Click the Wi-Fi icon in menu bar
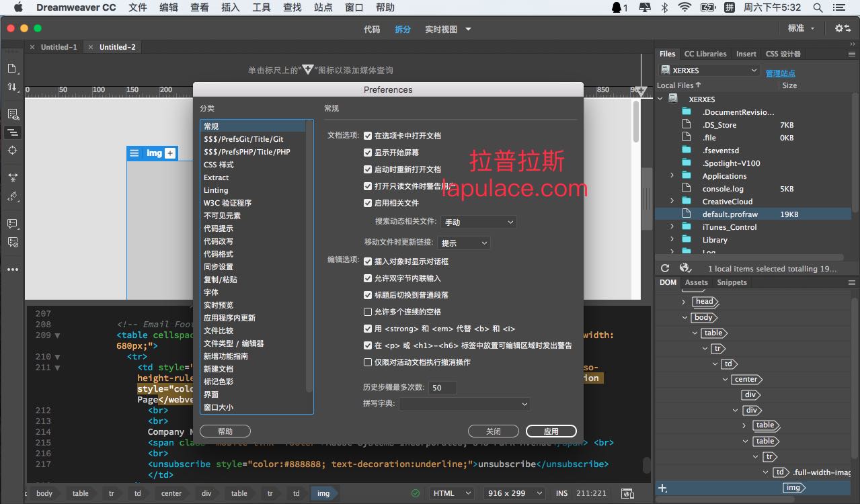Viewport: 860px width, 504px height. tap(685, 7)
